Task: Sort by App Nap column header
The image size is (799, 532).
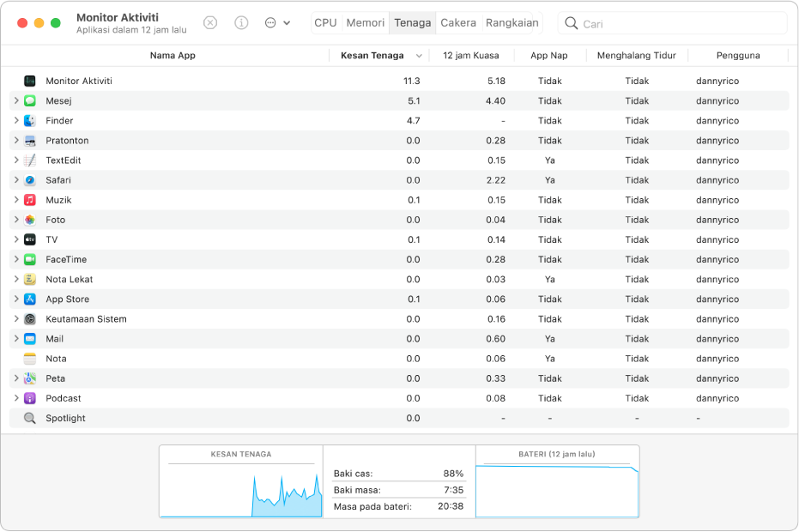Action: 548,56
